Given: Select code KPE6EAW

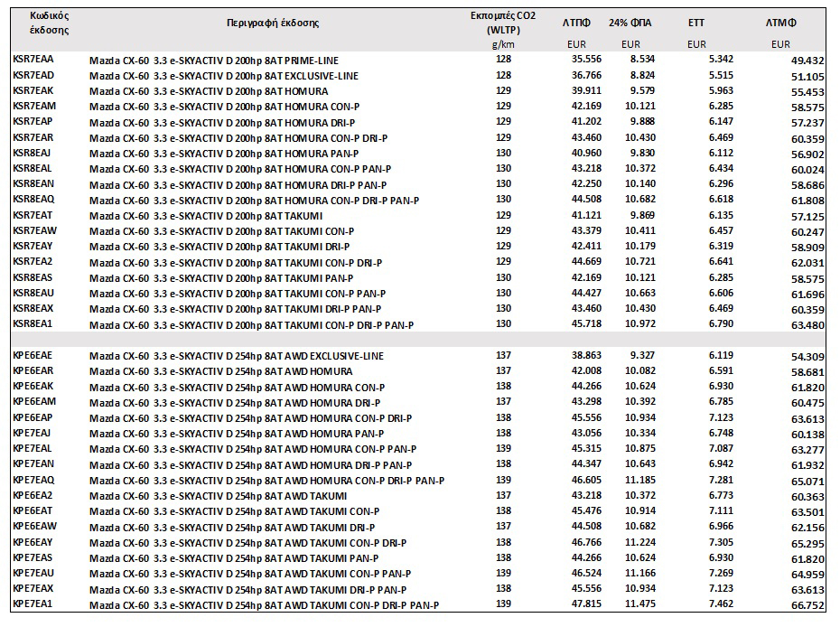Looking at the screenshot, I should [35, 526].
